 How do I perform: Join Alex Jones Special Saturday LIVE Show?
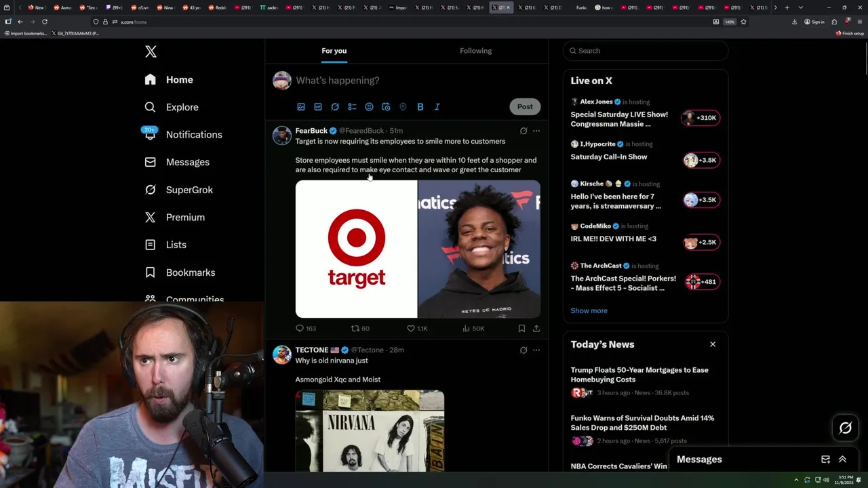tap(646, 113)
